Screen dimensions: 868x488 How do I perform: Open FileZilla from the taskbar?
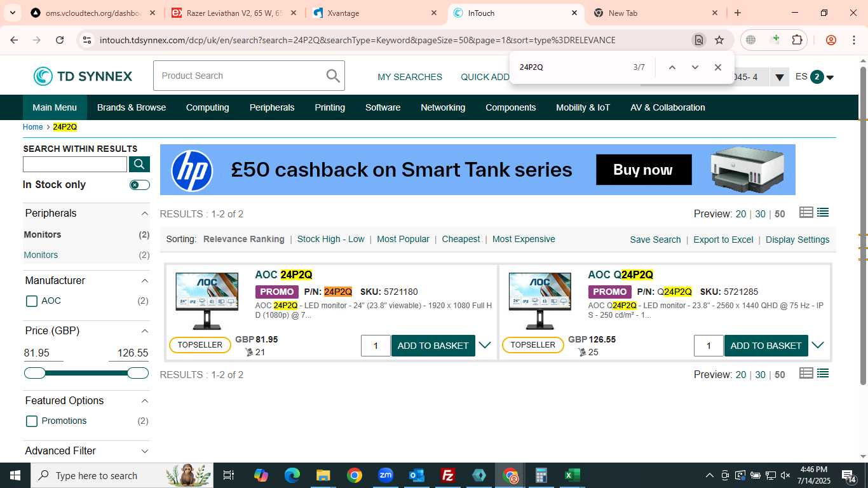point(448,475)
